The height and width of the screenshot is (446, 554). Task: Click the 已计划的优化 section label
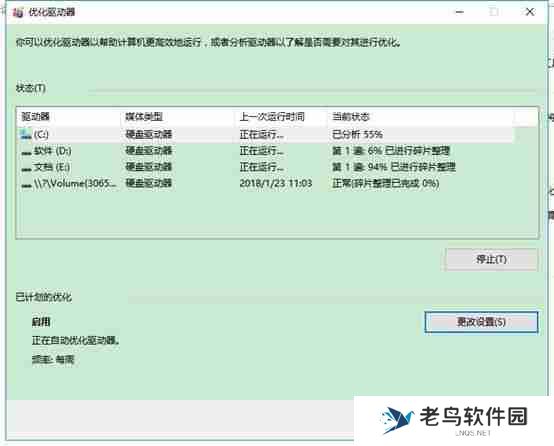click(43, 297)
